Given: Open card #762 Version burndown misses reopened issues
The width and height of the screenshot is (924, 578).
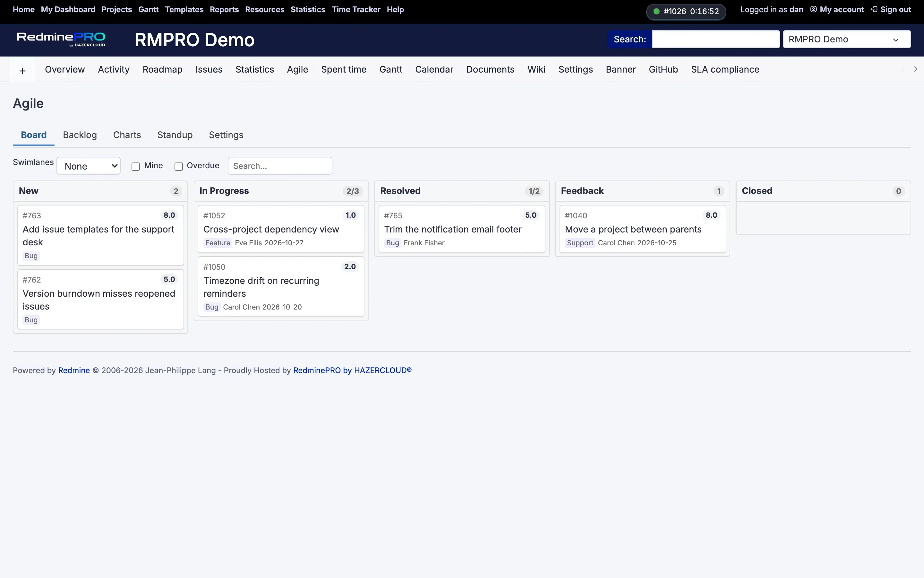Looking at the screenshot, I should click(101, 300).
